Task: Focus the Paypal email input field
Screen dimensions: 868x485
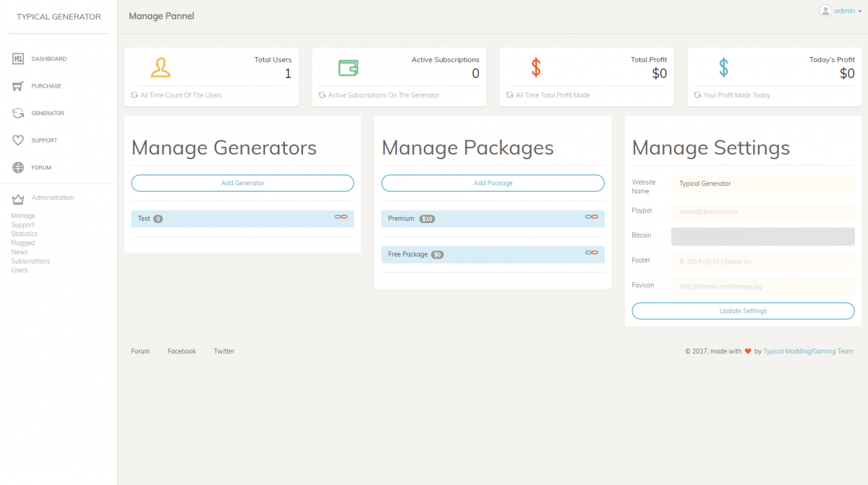Action: click(x=762, y=211)
